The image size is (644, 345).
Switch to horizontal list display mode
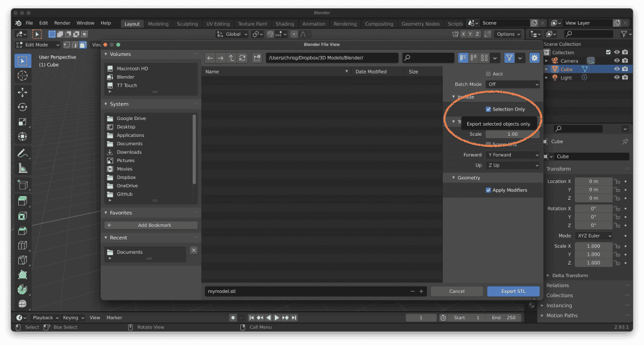tap(474, 58)
